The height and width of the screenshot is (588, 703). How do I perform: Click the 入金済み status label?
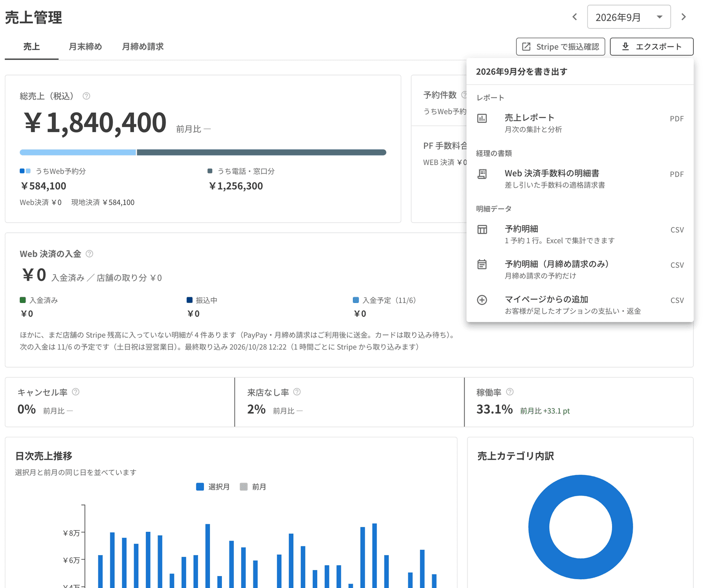pyautogui.click(x=43, y=300)
